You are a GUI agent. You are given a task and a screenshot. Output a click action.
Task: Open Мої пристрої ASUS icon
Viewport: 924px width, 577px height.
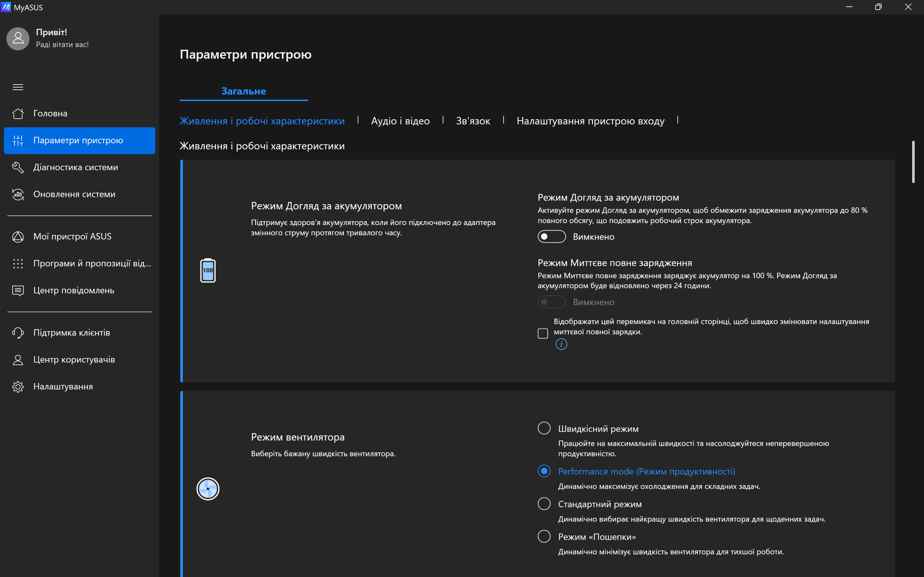[18, 237]
